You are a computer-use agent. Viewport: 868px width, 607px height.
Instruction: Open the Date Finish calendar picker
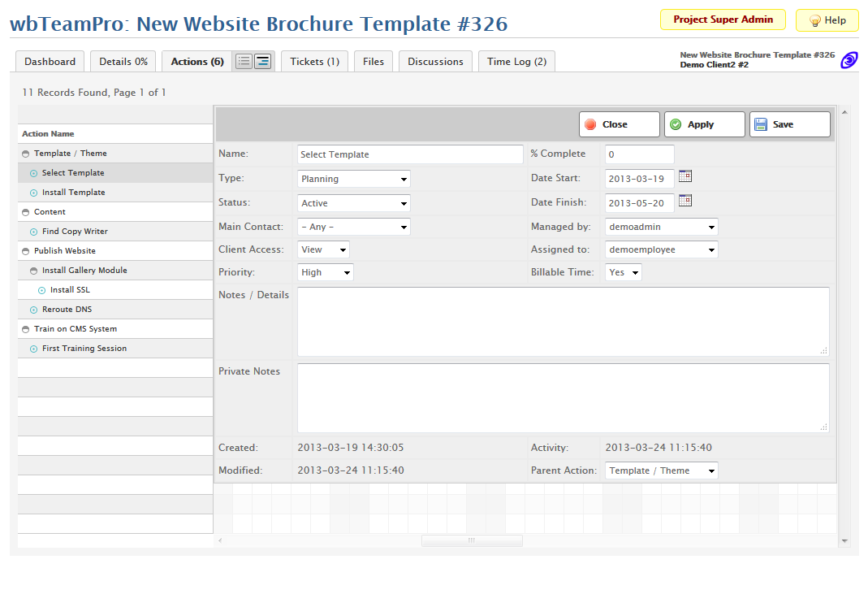pos(684,201)
